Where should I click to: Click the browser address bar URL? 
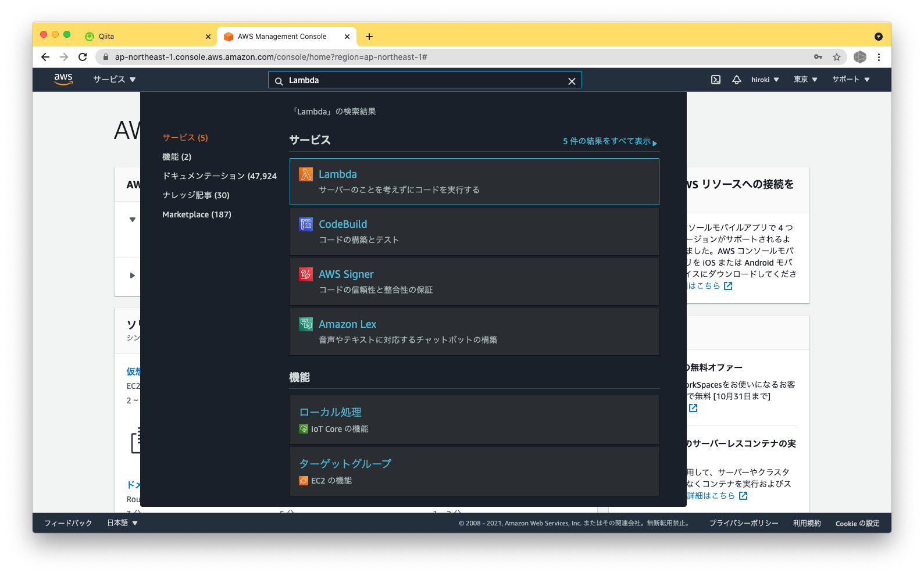[271, 57]
